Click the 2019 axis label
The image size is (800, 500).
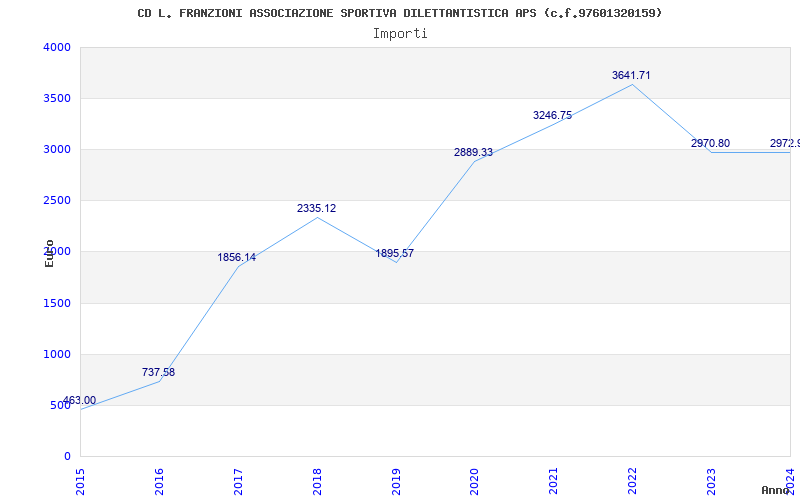point(396,481)
